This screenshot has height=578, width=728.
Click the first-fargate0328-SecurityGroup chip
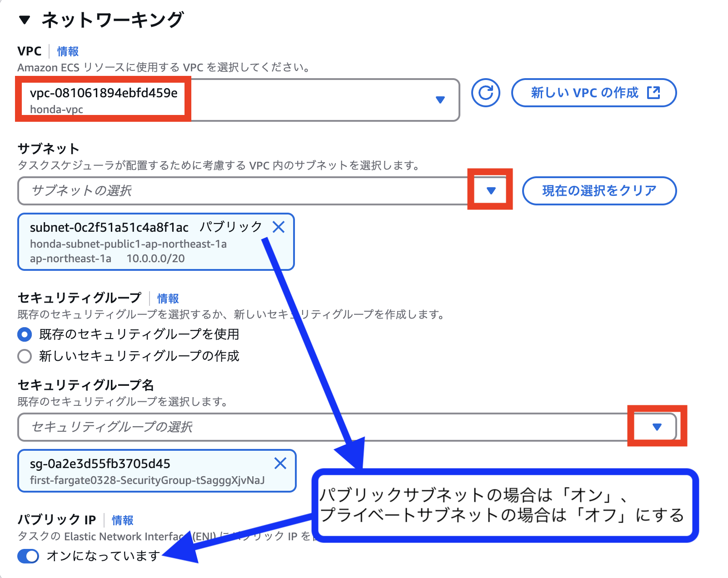click(145, 471)
